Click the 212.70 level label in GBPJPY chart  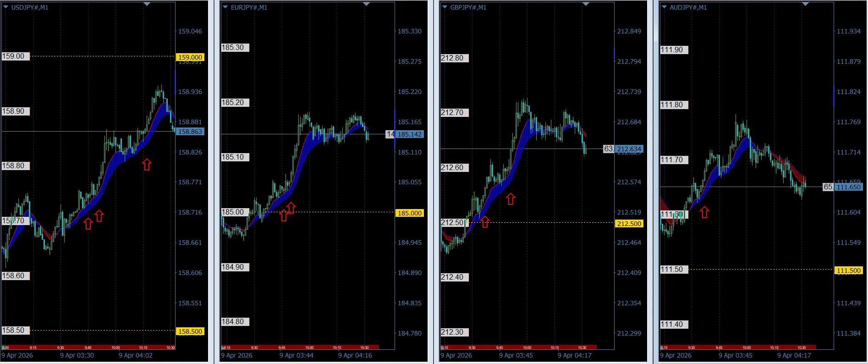tap(455, 113)
